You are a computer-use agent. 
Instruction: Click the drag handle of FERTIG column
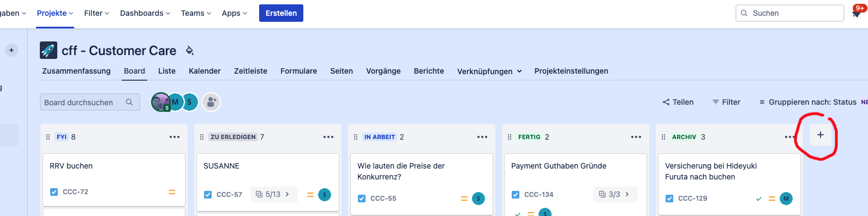(510, 137)
